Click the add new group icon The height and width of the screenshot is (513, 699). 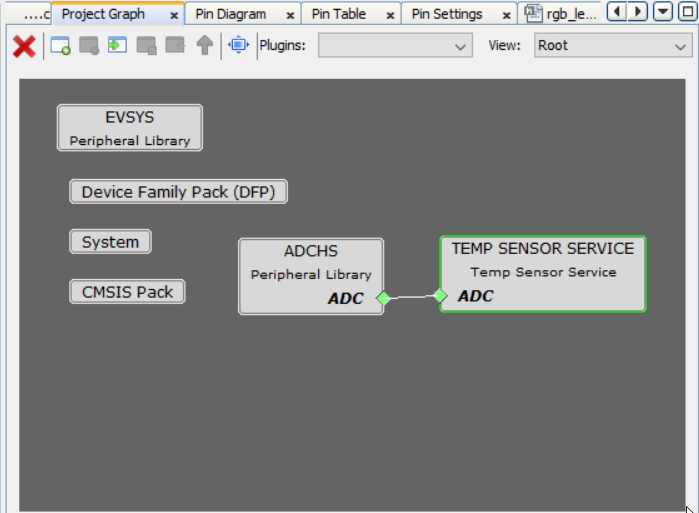click(60, 46)
